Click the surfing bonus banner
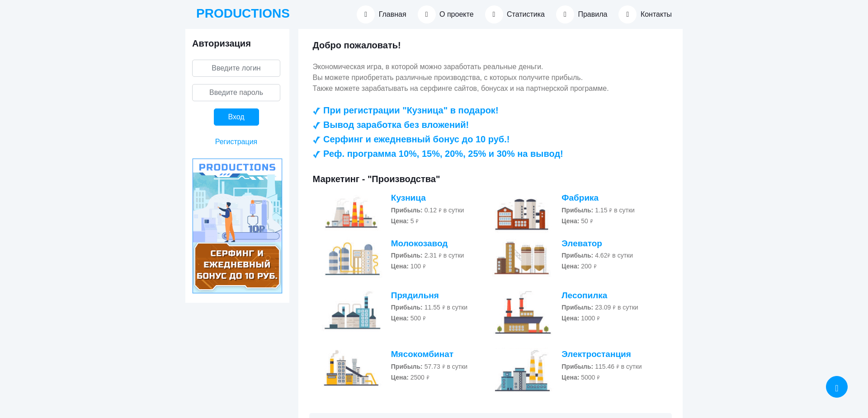The height and width of the screenshot is (418, 868). [237, 226]
